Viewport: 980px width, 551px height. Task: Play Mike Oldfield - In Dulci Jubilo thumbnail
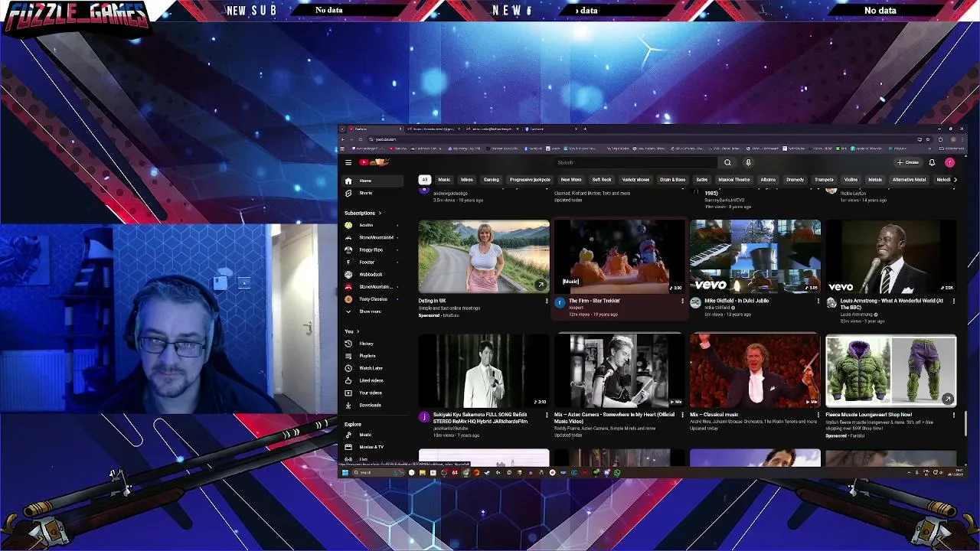755,256
